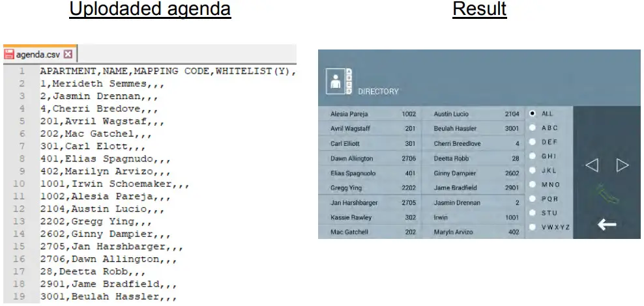Click the CSV line '1002,Alesia Pareja,,,'
This screenshot has height=306, width=644.
[x=105, y=197]
